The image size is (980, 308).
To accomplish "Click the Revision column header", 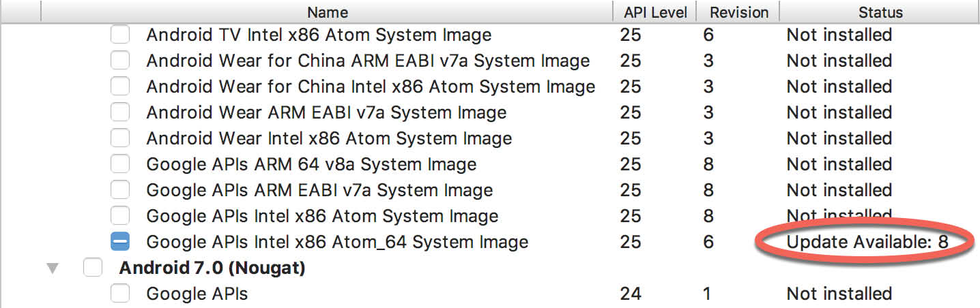I will coord(739,12).
